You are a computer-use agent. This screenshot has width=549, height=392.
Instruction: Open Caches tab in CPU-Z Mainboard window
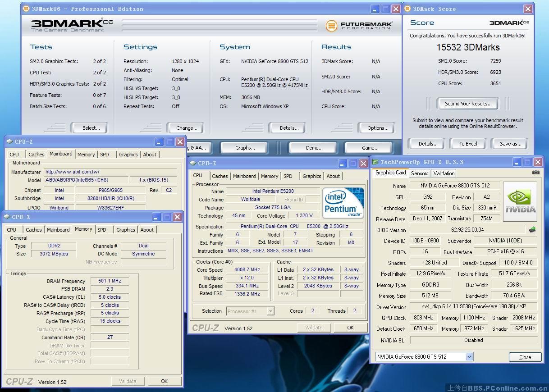37,155
